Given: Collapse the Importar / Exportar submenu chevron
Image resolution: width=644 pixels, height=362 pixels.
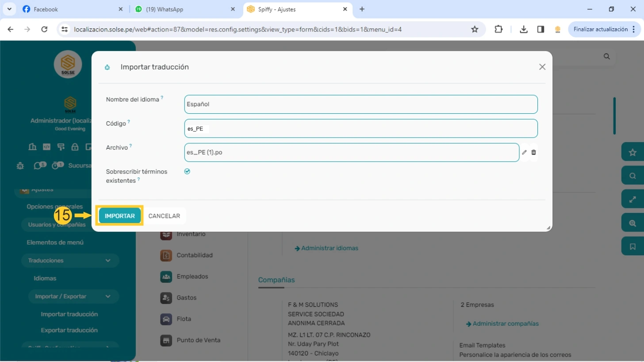Looking at the screenshot, I should pos(108,297).
